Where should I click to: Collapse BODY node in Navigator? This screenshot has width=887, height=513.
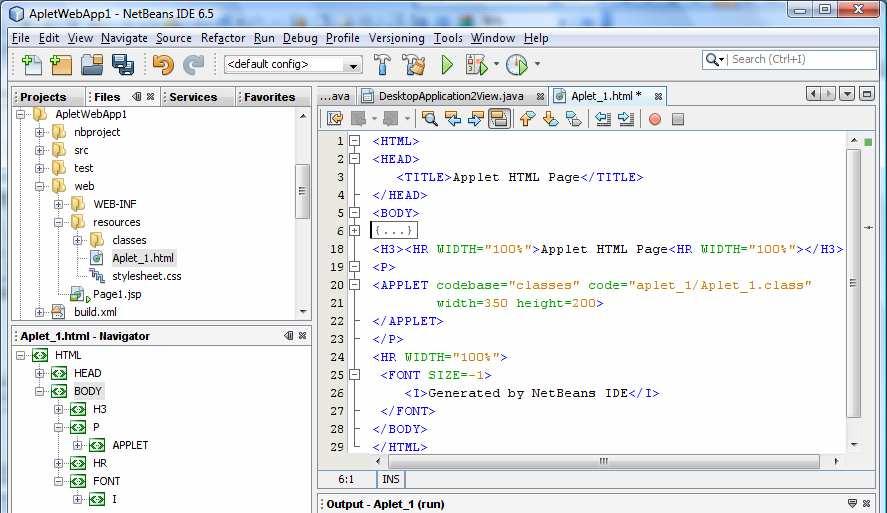[x=40, y=391]
